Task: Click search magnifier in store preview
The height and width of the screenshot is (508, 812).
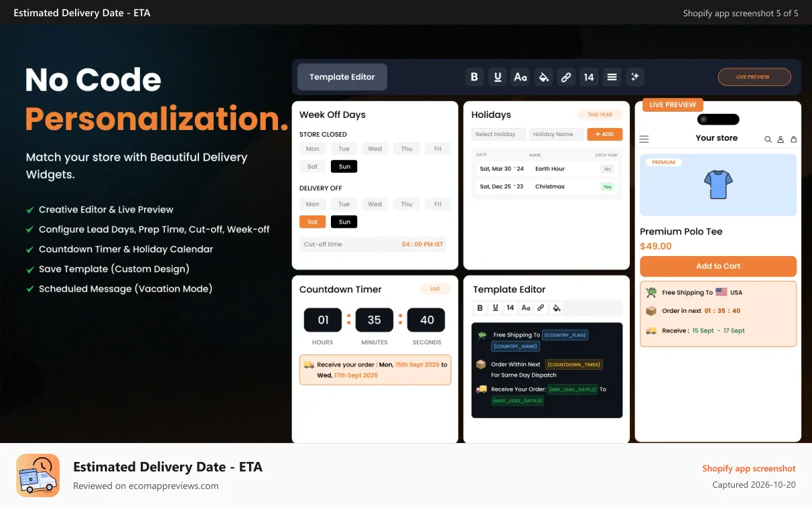Action: click(x=768, y=140)
